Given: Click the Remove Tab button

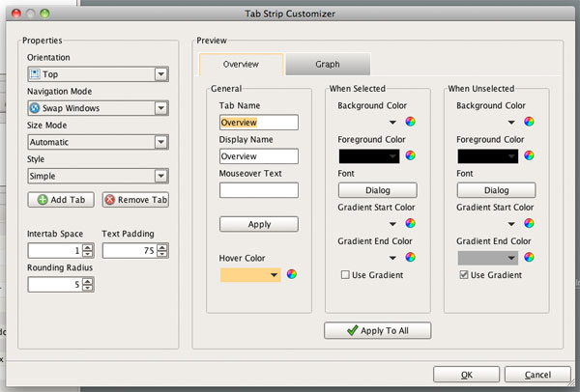Looking at the screenshot, I should point(135,200).
